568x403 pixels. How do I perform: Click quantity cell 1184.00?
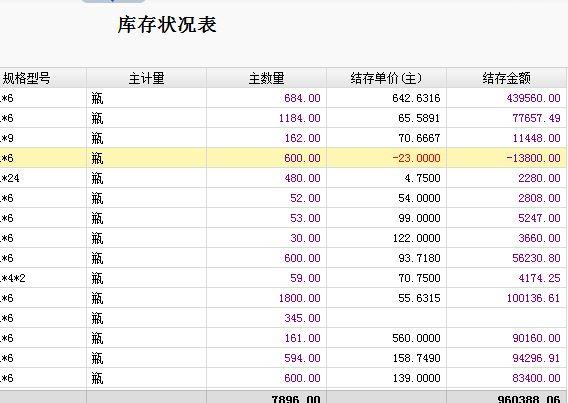coord(266,118)
